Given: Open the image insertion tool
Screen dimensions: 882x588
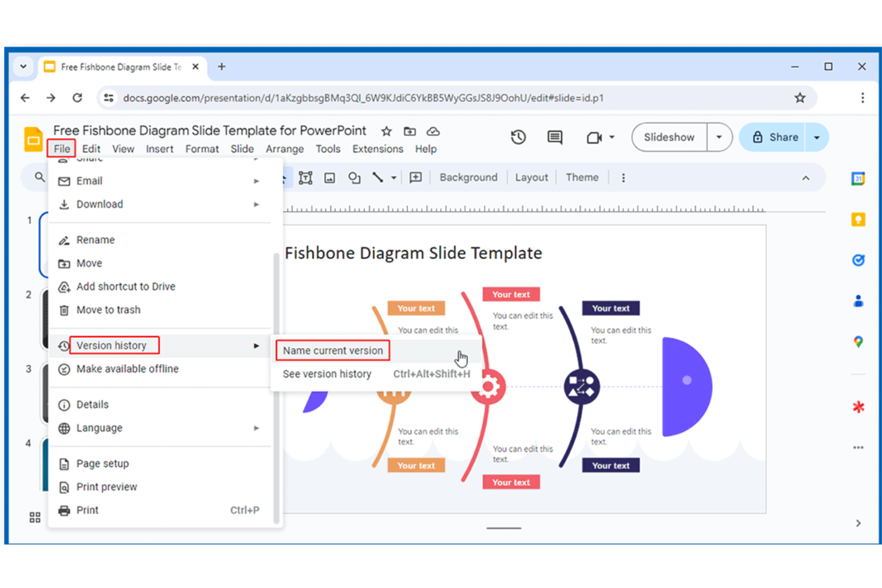Looking at the screenshot, I should click(x=330, y=178).
